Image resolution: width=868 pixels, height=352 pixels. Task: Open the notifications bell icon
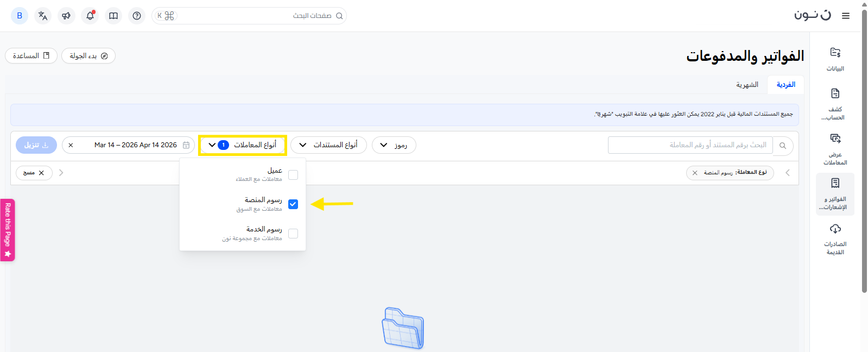click(90, 16)
